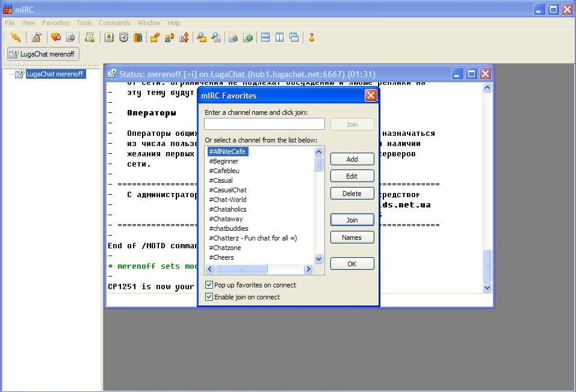Screen dimensions: 576x392
Task: Open the Address Book toolbar icon
Action: pyautogui.click(x=109, y=37)
